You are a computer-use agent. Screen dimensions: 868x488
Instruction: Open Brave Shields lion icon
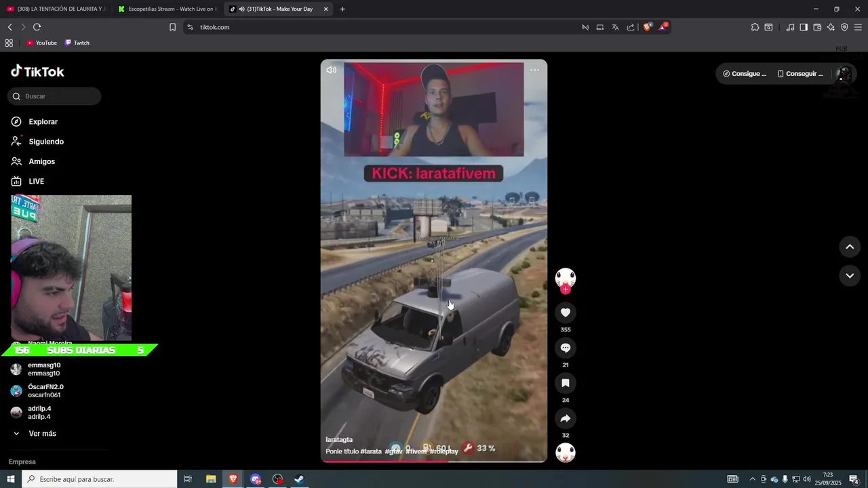648,27
